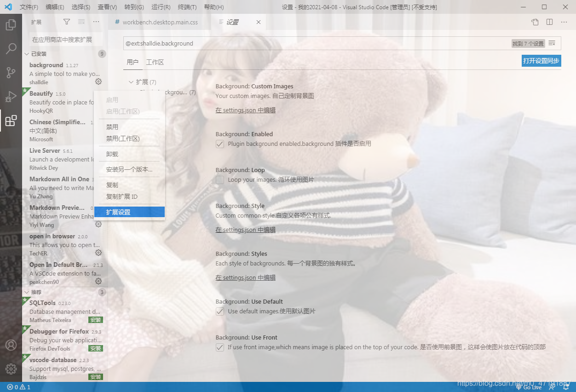Toggle the Background: Loop checkbox
Image resolution: width=576 pixels, height=392 pixels.
pos(220,180)
